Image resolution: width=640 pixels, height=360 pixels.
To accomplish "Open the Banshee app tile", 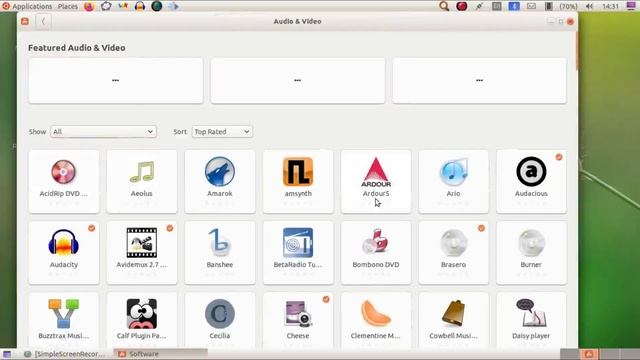I will 220,253.
